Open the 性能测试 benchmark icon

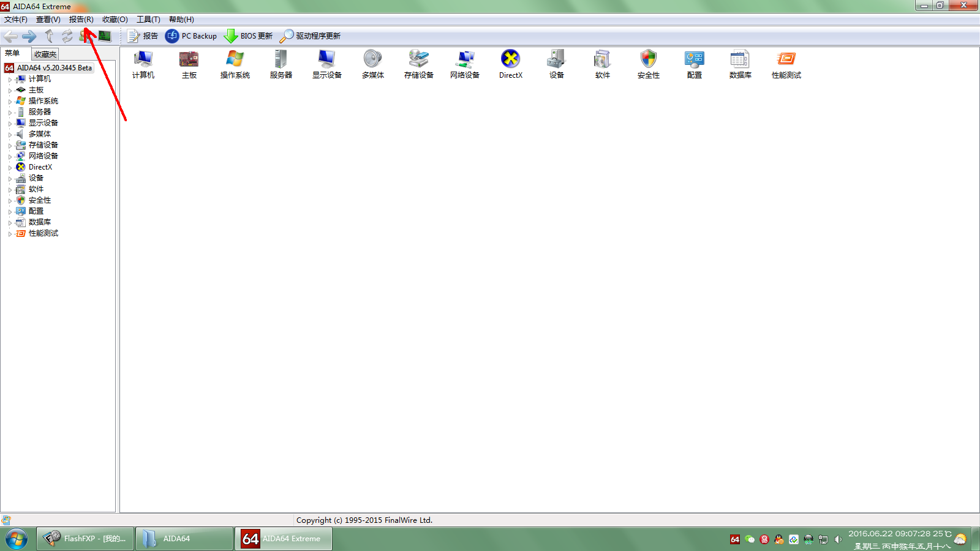pyautogui.click(x=786, y=64)
